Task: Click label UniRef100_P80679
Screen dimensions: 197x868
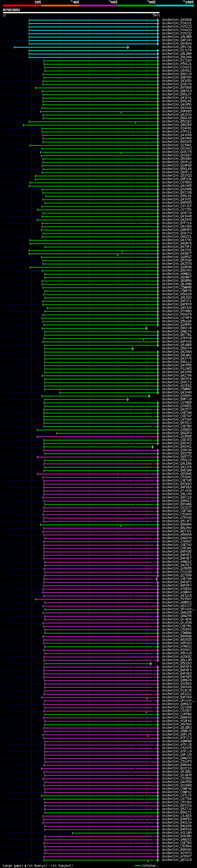Action: tap(176, 314)
